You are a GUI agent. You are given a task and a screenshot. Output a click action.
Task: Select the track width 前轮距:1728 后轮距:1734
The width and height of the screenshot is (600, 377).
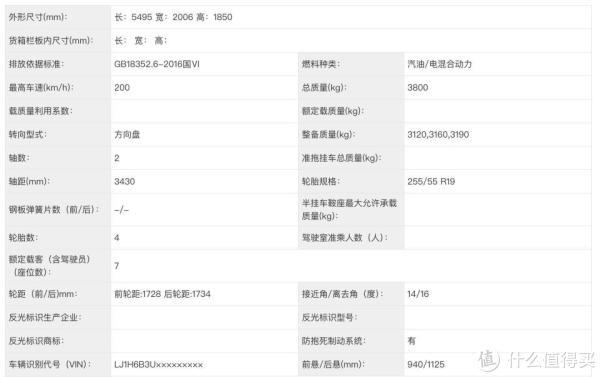point(163,294)
